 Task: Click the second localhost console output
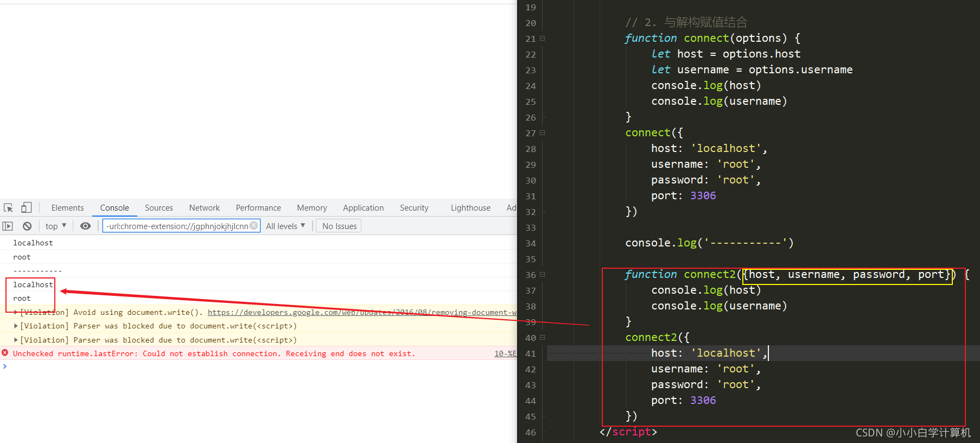click(x=33, y=284)
